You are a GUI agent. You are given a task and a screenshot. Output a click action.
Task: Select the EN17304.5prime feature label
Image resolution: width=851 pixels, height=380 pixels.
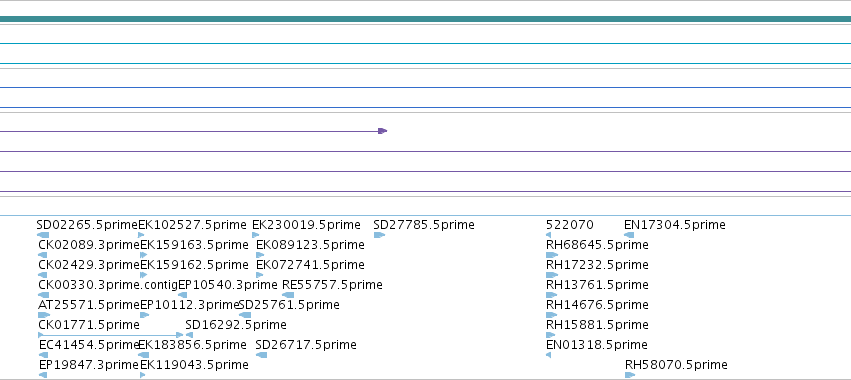(675, 225)
